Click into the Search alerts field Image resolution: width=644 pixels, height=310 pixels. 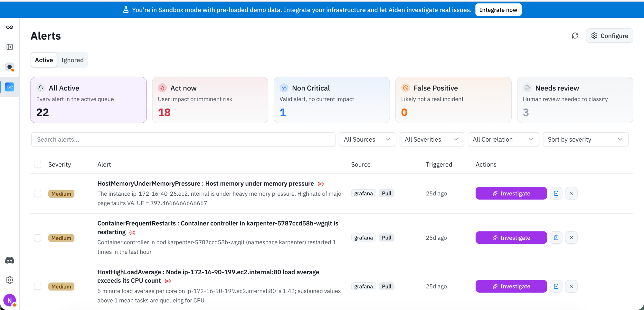[x=183, y=139]
